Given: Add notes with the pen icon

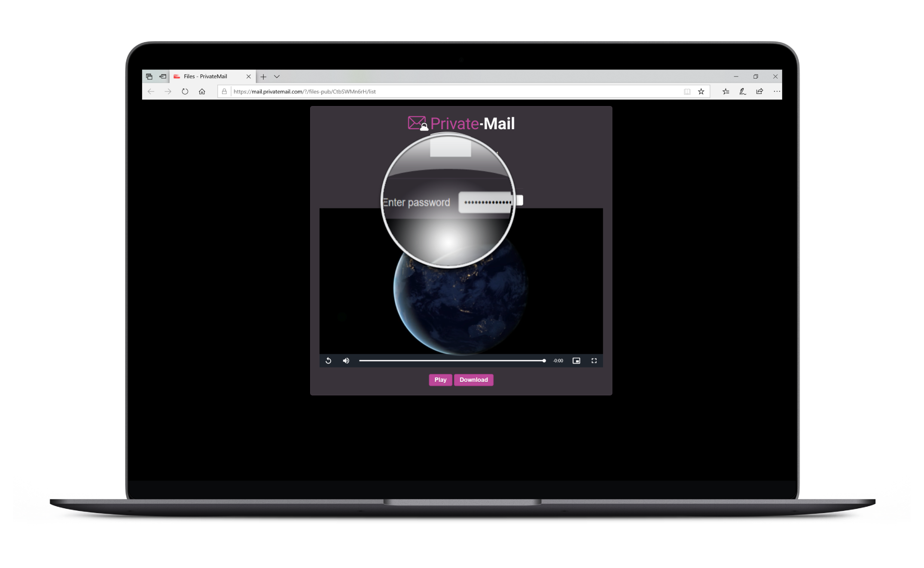Looking at the screenshot, I should [x=743, y=91].
